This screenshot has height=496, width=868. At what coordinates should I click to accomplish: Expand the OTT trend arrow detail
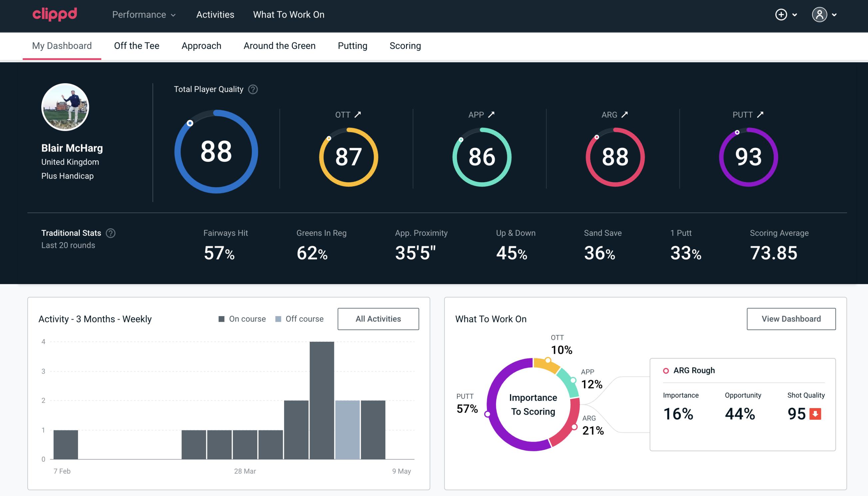[x=358, y=115]
